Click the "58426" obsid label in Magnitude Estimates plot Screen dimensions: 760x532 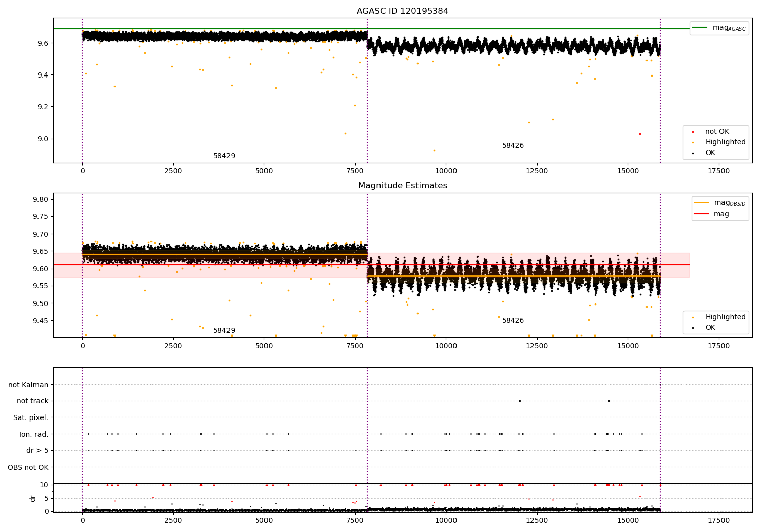pyautogui.click(x=513, y=321)
